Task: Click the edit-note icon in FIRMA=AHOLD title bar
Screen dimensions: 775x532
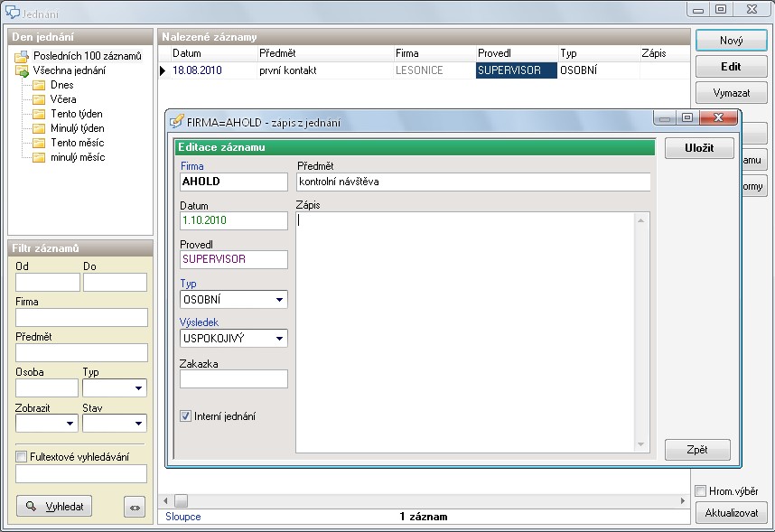Action: 176,121
